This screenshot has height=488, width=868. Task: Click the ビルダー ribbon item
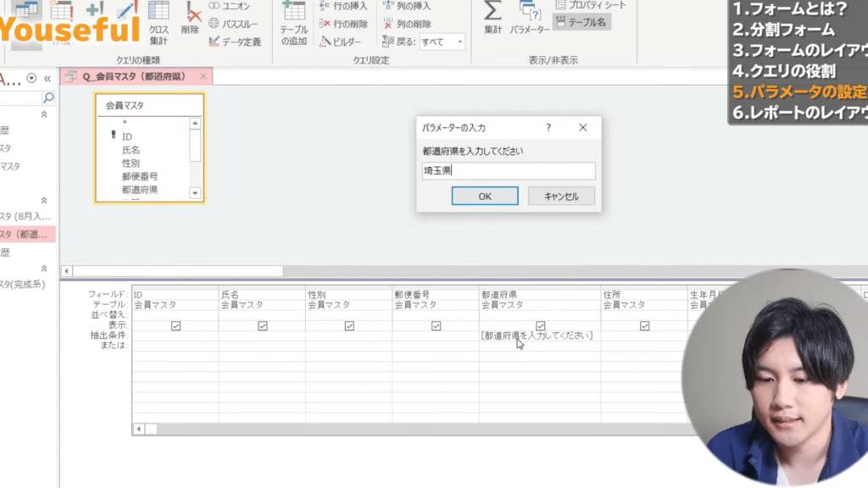341,42
